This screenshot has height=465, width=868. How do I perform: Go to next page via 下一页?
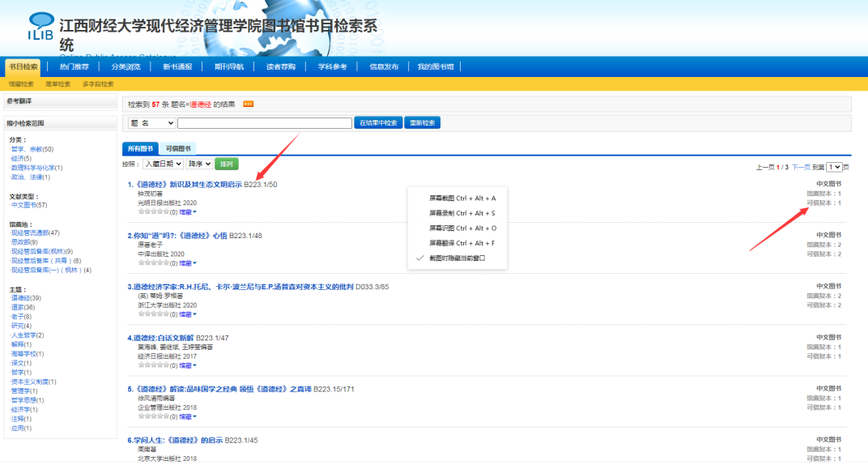coord(800,167)
